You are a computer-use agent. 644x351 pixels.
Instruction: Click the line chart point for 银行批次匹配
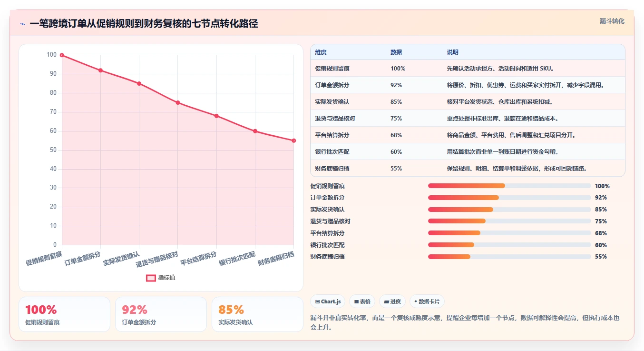tap(255, 131)
